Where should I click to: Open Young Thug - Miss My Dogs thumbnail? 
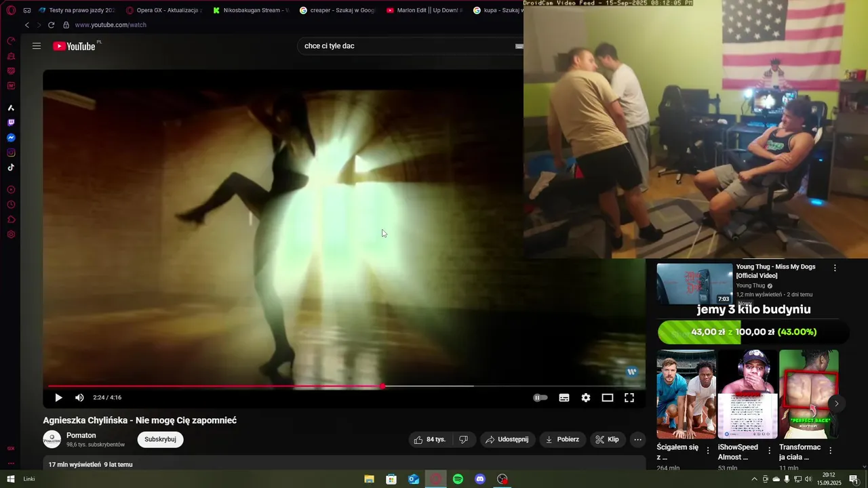(x=694, y=283)
